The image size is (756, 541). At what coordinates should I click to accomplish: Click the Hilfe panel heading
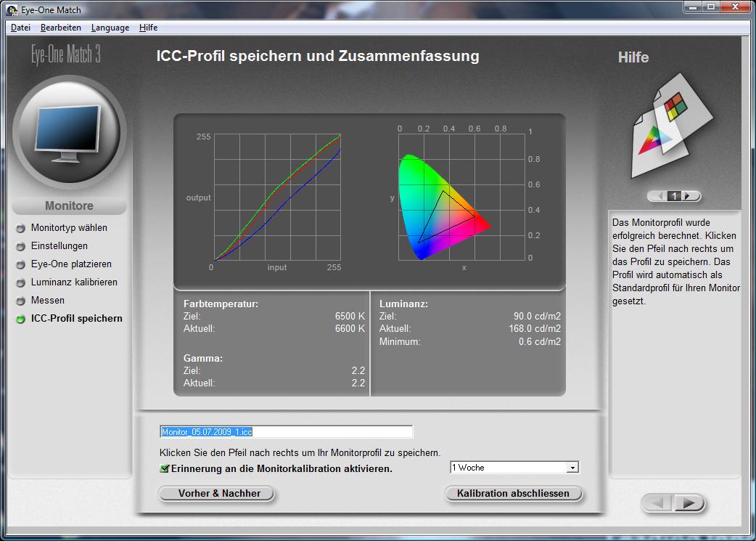(x=633, y=57)
